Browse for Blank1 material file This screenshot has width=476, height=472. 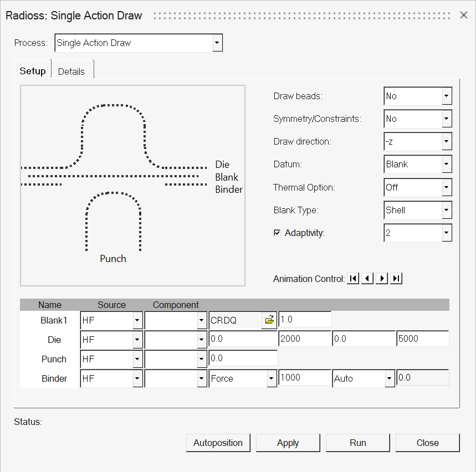[269, 320]
